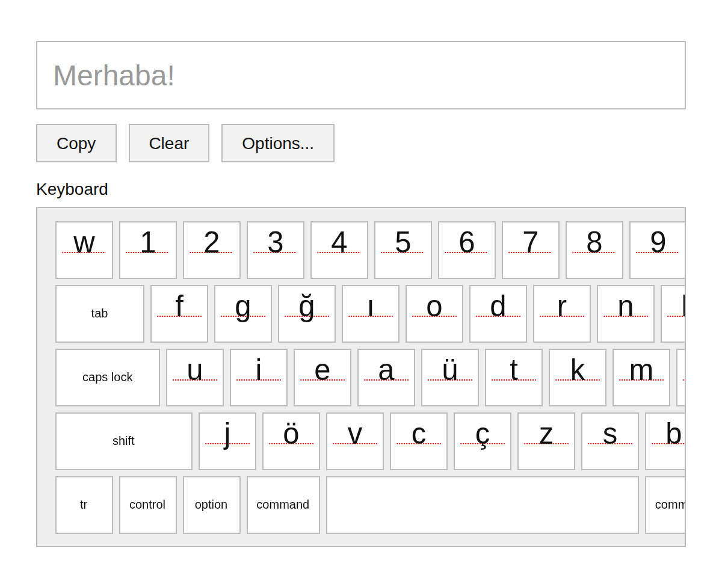Tap the 1 key
Screen dimensions: 722x588
click(x=148, y=250)
